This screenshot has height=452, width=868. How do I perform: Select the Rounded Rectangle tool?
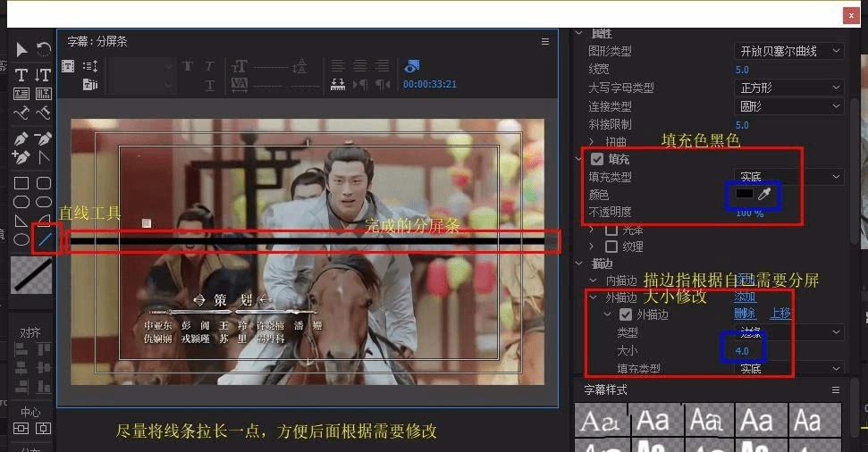tap(43, 202)
